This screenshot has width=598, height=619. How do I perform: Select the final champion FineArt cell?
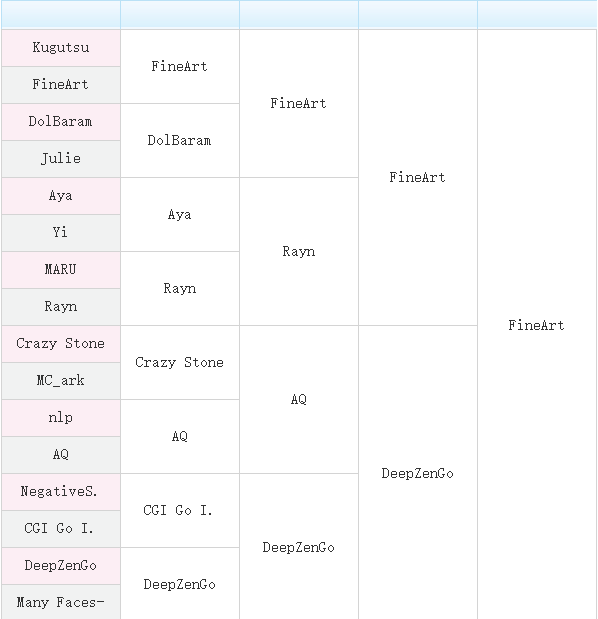537,325
